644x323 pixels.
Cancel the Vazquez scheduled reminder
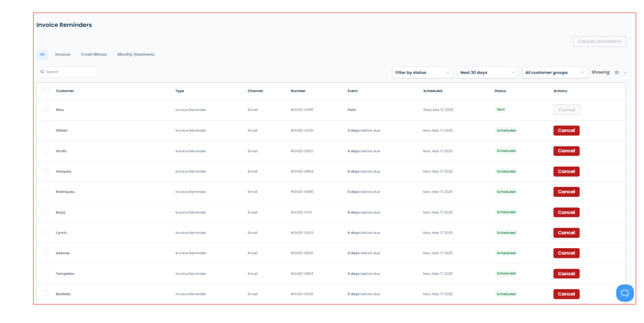coord(566,172)
